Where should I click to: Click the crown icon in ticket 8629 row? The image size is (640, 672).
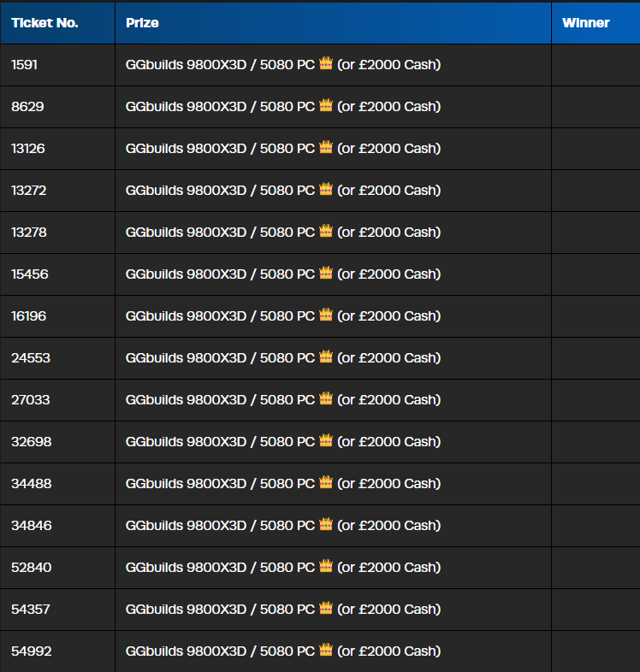326,105
